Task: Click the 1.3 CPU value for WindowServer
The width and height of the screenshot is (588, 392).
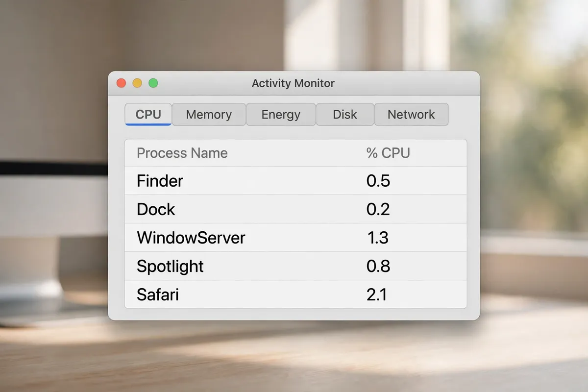Action: coord(378,238)
